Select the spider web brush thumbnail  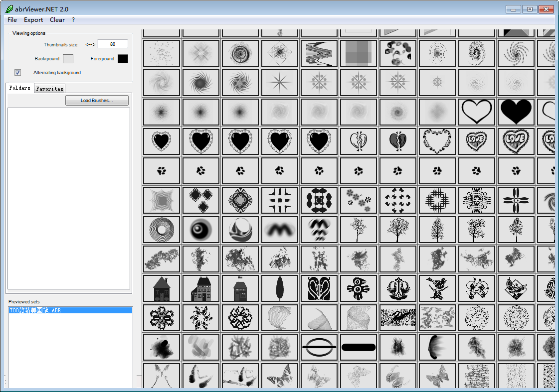(280, 53)
